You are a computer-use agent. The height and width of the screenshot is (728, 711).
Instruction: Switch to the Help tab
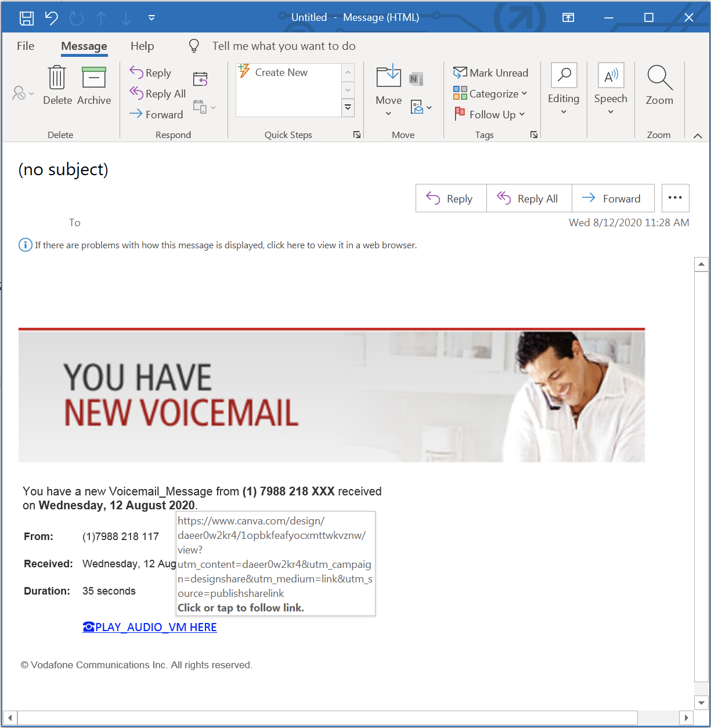[142, 46]
